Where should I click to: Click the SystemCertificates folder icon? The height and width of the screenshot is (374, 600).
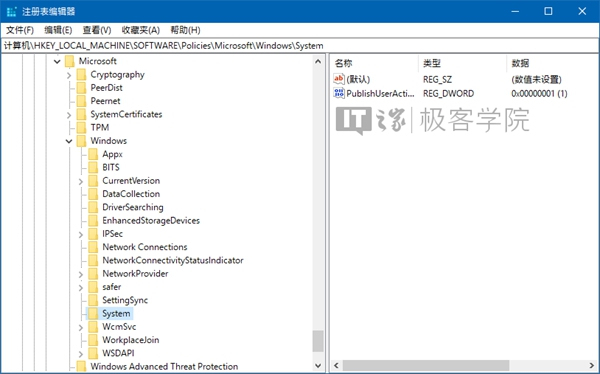click(81, 114)
